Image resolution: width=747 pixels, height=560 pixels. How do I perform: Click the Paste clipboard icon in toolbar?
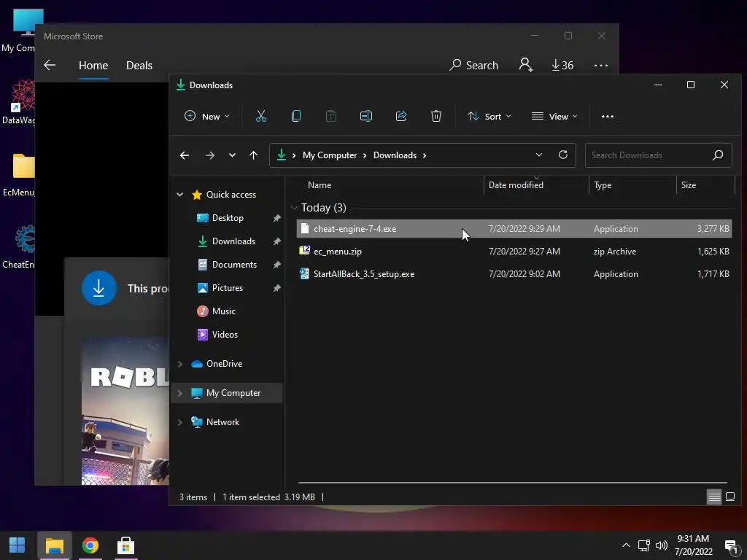click(331, 116)
